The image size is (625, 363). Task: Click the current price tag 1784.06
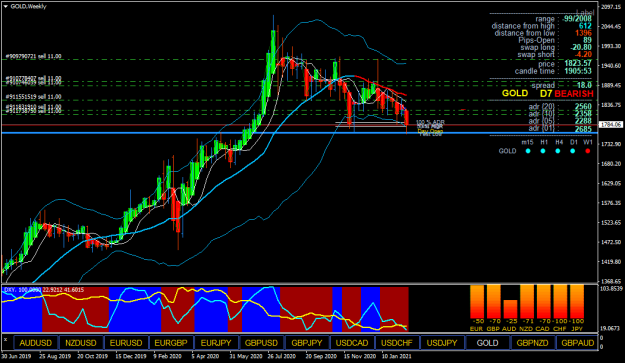[x=611, y=125]
